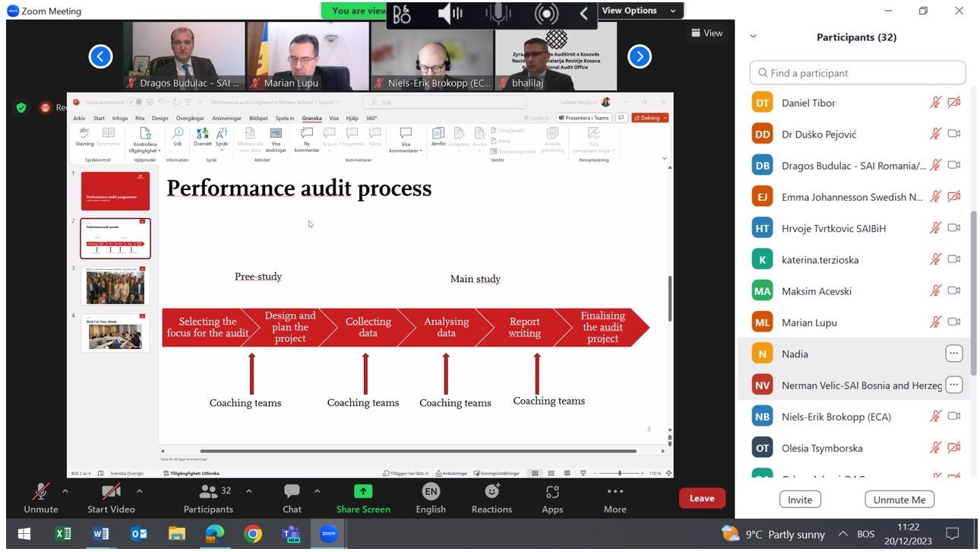Screen dimensions: 980x552
Task: Toggle Dr Duško Pejović's microphone icon
Action: (x=935, y=134)
